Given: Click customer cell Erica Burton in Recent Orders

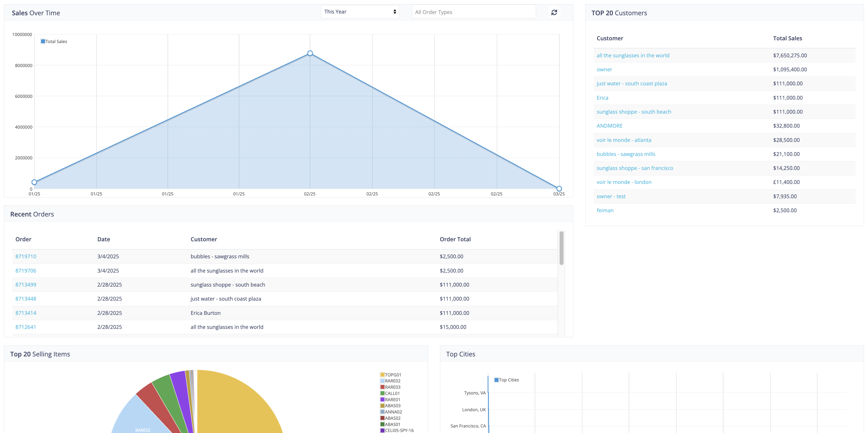Looking at the screenshot, I should (206, 313).
